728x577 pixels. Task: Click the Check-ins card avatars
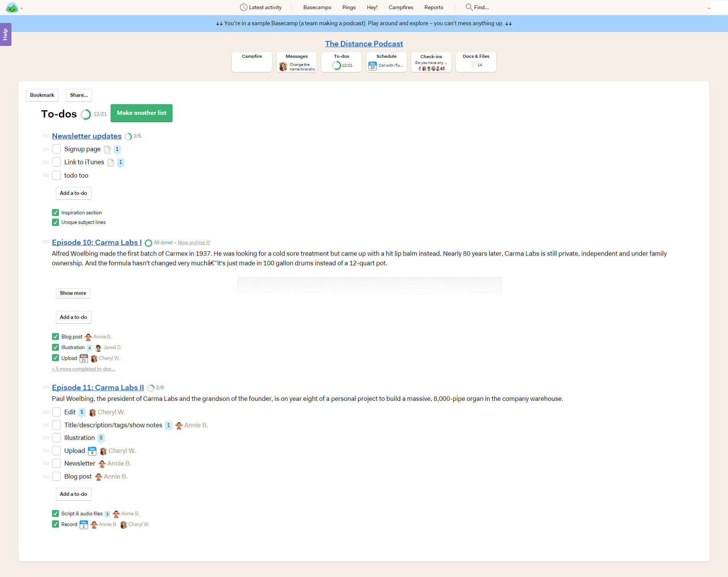431,69
